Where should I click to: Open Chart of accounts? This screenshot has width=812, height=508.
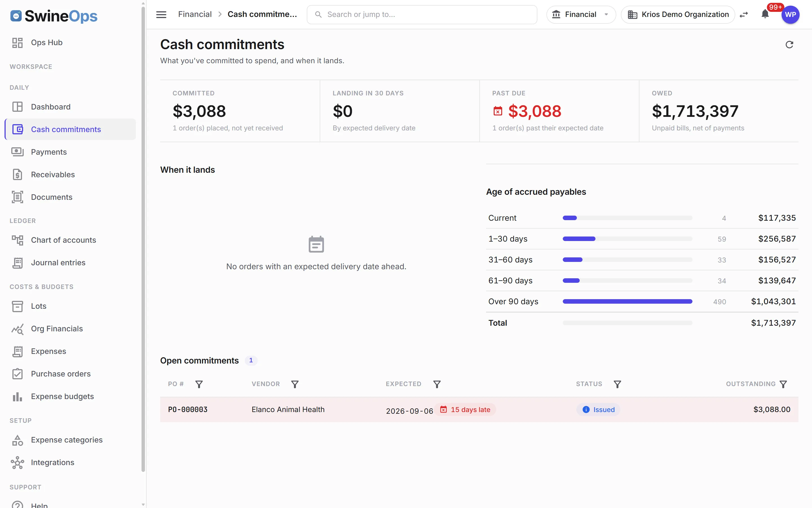pyautogui.click(x=70, y=240)
